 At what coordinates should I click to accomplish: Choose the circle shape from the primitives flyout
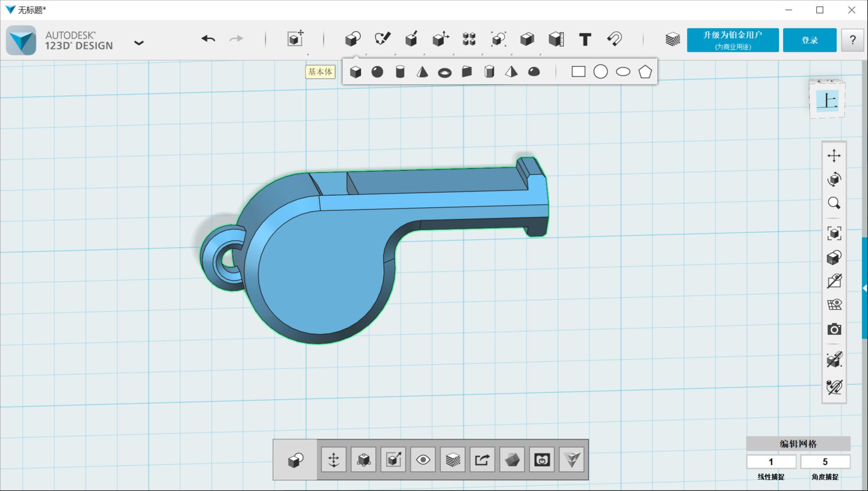(600, 71)
